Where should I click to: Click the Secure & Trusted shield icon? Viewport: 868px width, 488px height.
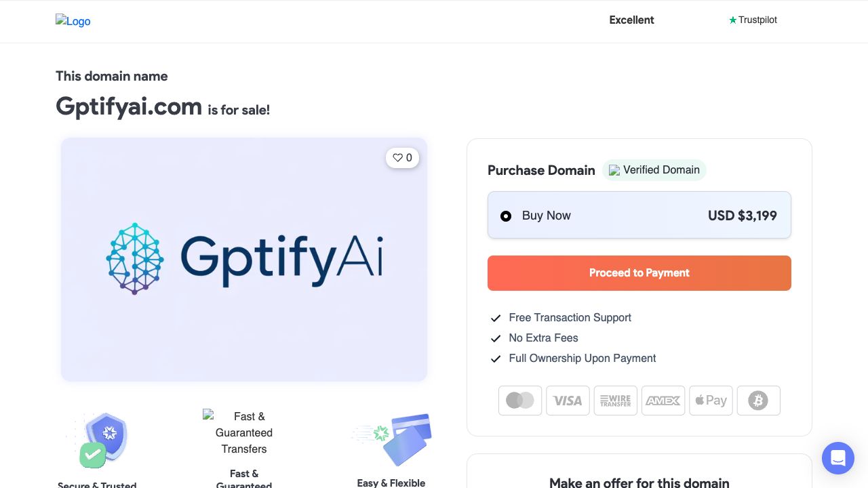(x=103, y=439)
